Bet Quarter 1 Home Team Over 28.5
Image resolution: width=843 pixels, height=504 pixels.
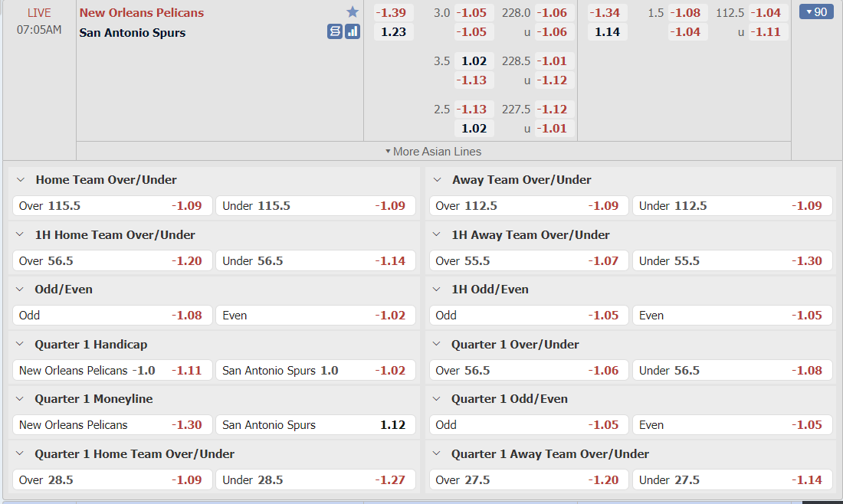(113, 480)
